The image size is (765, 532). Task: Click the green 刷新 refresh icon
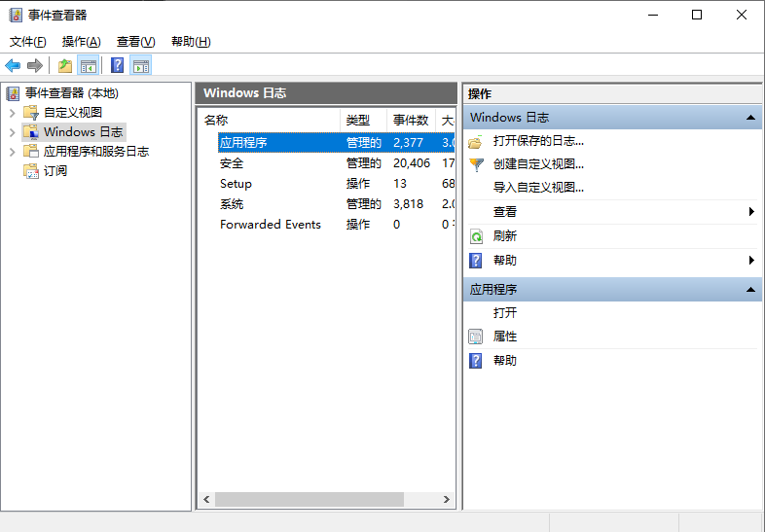coord(476,236)
